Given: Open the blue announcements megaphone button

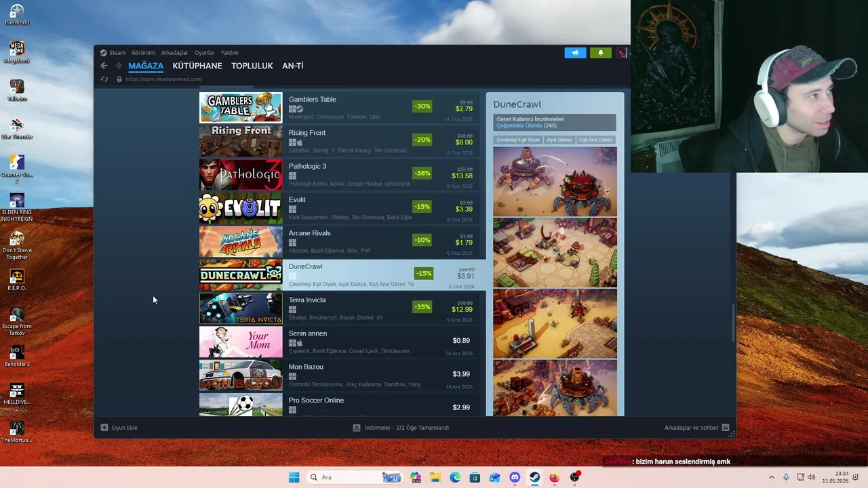Looking at the screenshot, I should [x=575, y=53].
